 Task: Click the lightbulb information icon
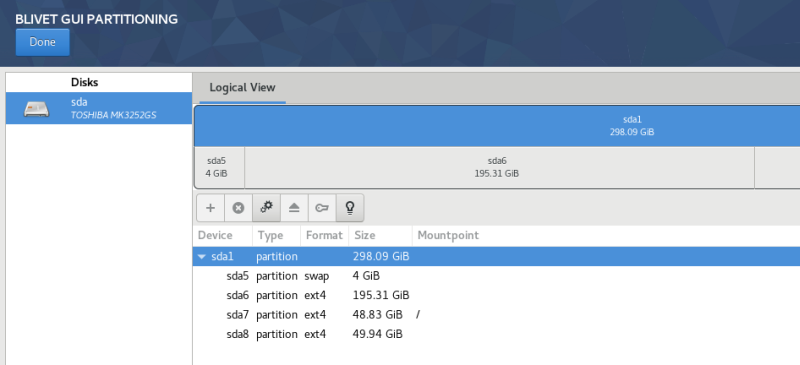[350, 208]
